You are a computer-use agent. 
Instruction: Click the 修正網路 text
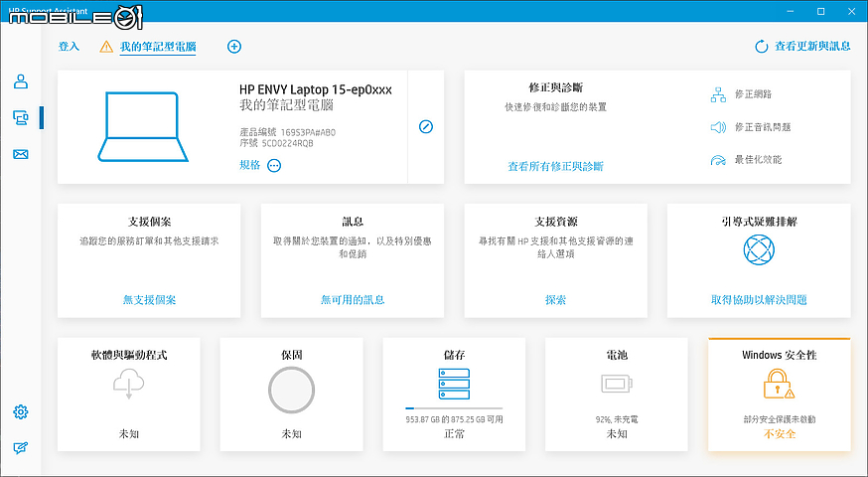coord(753,94)
